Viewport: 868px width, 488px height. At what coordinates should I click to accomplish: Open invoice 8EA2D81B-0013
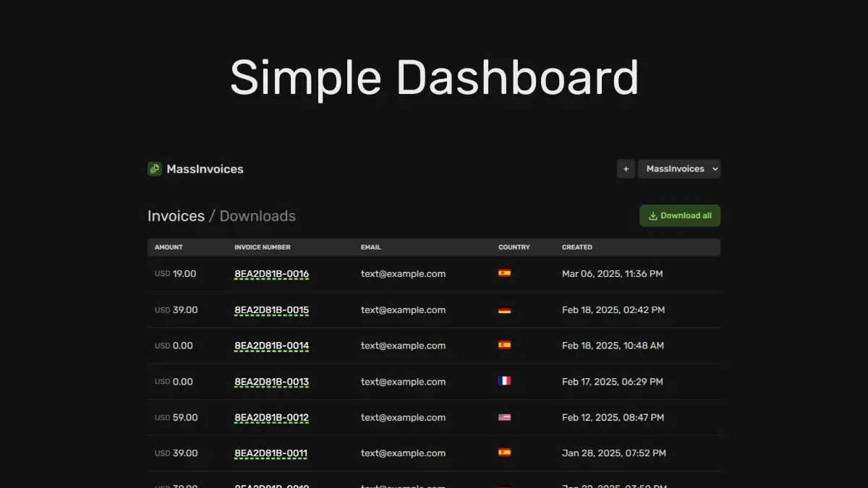(x=271, y=382)
